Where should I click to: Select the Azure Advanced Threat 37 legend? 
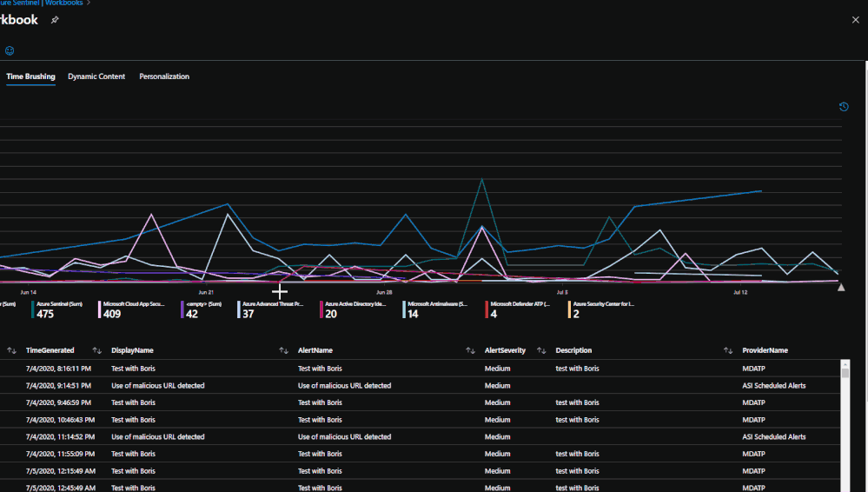click(270, 309)
